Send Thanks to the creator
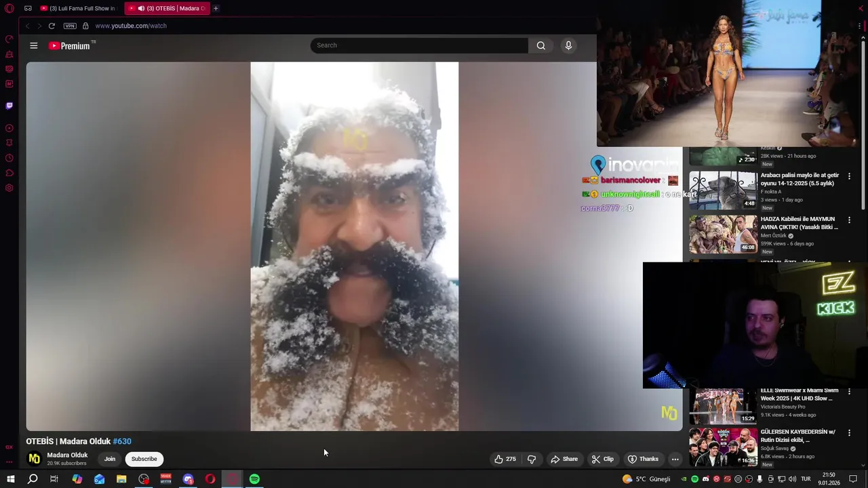 pyautogui.click(x=643, y=459)
